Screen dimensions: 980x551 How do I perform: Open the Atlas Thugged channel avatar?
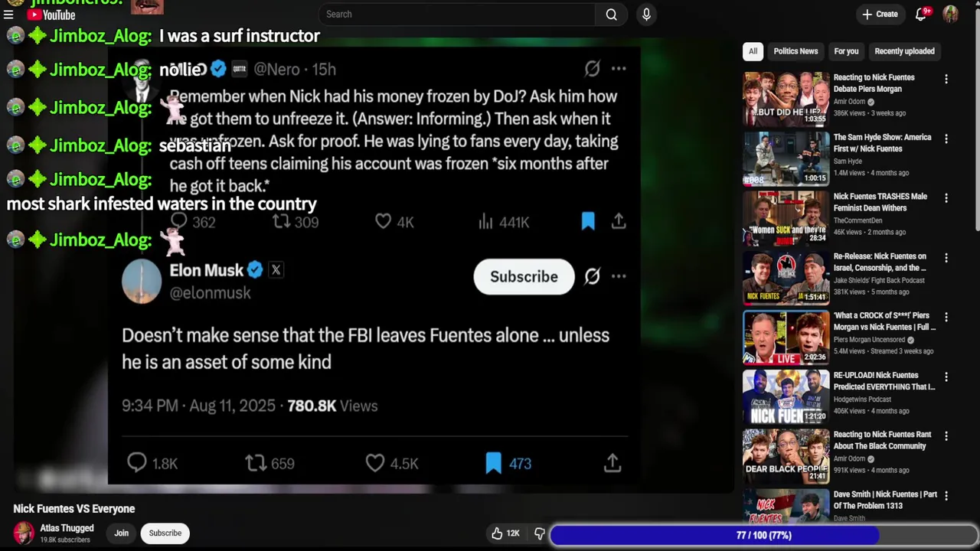[x=24, y=533]
